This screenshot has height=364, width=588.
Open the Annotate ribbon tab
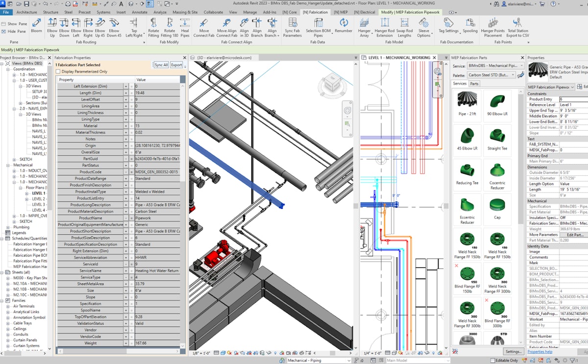(139, 12)
